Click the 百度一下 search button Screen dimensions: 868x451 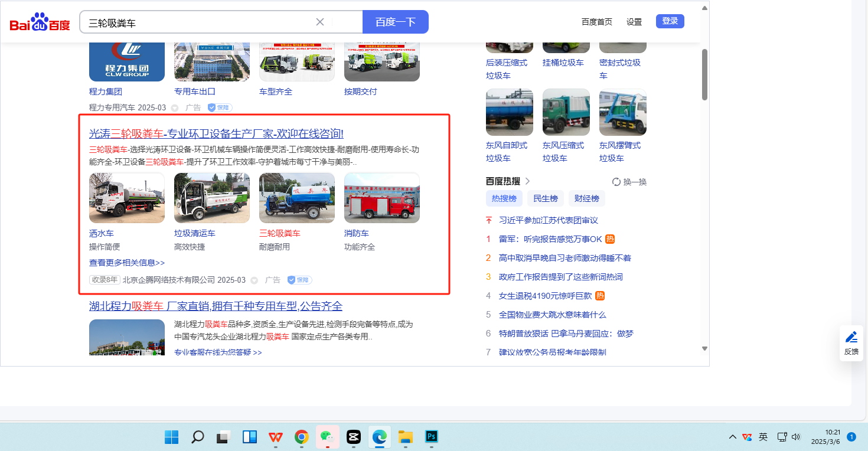395,22
